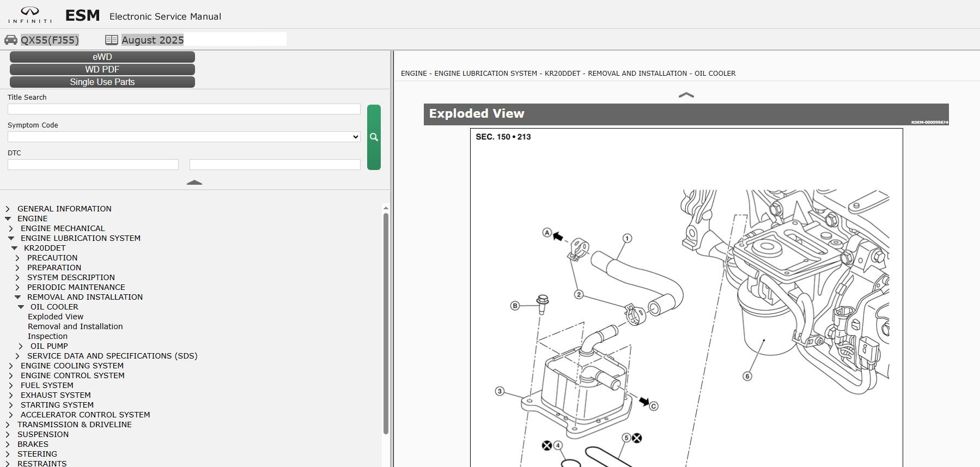Open Removal and Installation leaf entry
The image size is (980, 467).
pos(75,326)
